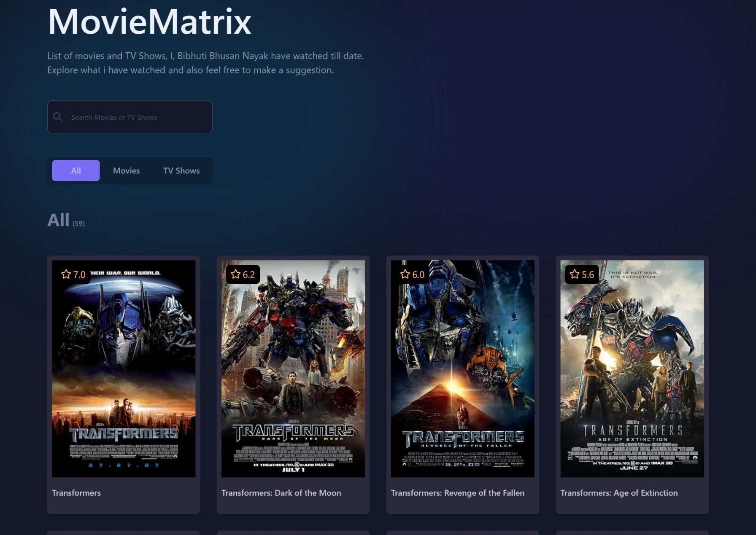Click the 6.0 rating value
This screenshot has height=535, width=756.
pos(418,275)
